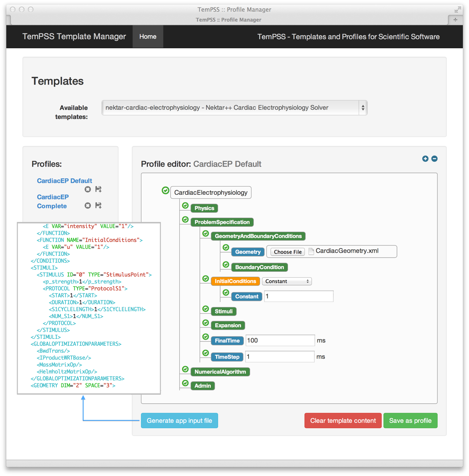Click the green check beside ProblemSpecification
This screenshot has width=469, height=476.
click(185, 220)
